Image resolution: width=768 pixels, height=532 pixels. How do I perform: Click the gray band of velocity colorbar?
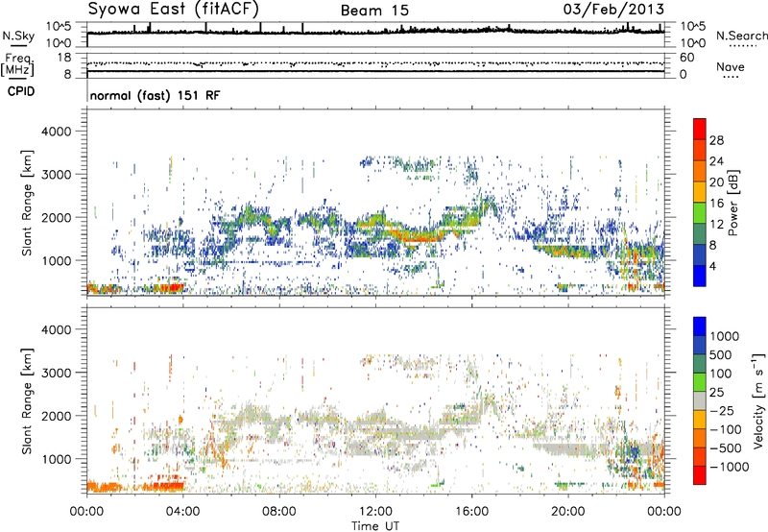pyautogui.click(x=700, y=400)
